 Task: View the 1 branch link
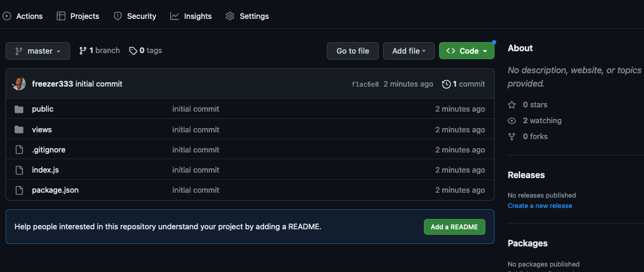(x=99, y=51)
